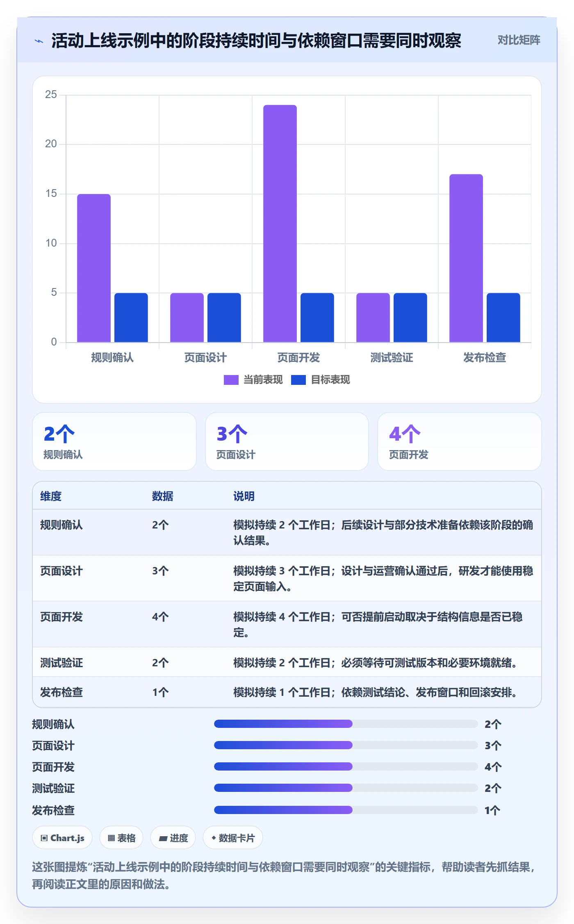Select the 数据卡片 tag chip

232,838
